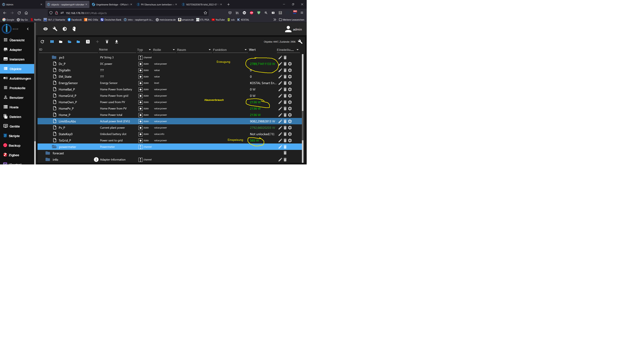The width and height of the screenshot is (644, 362).
Task: Click the download objects arrow icon
Action: pos(116,41)
